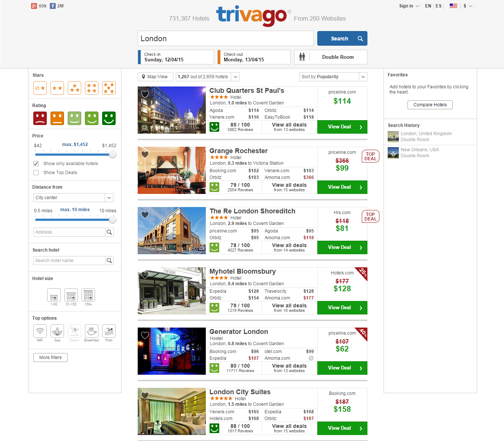The width and height of the screenshot is (504, 441).
Task: Open the Sign in dropdown
Action: pos(409,6)
